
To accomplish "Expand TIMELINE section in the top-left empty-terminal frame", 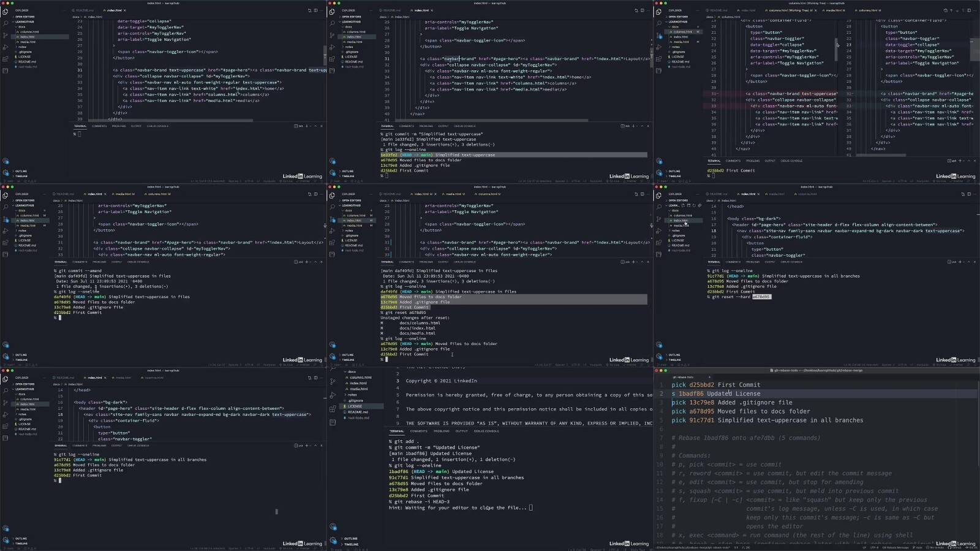I will click(21, 176).
